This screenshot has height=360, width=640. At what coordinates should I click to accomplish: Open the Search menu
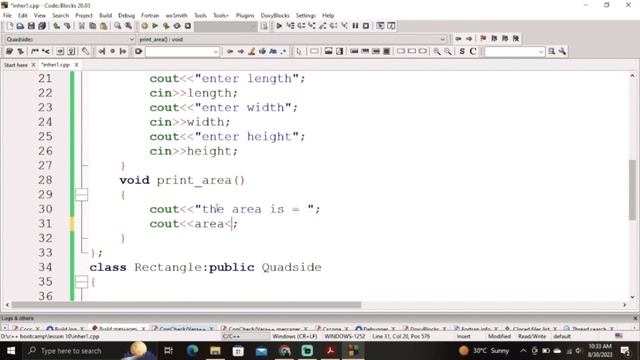coord(60,16)
